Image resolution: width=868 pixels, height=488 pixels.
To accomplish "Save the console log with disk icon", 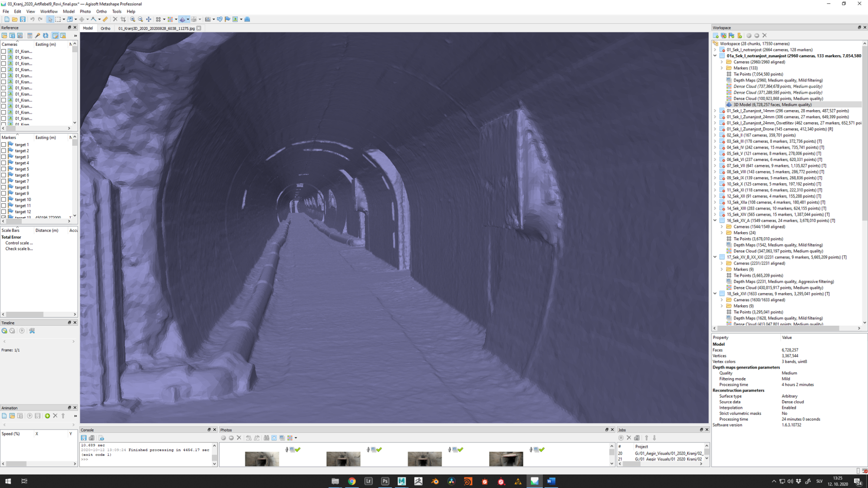I will [x=84, y=438].
